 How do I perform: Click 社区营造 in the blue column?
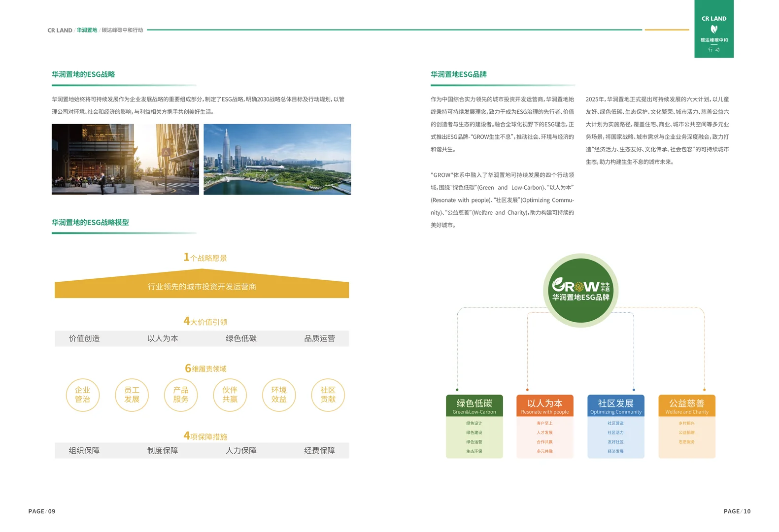pos(615,423)
